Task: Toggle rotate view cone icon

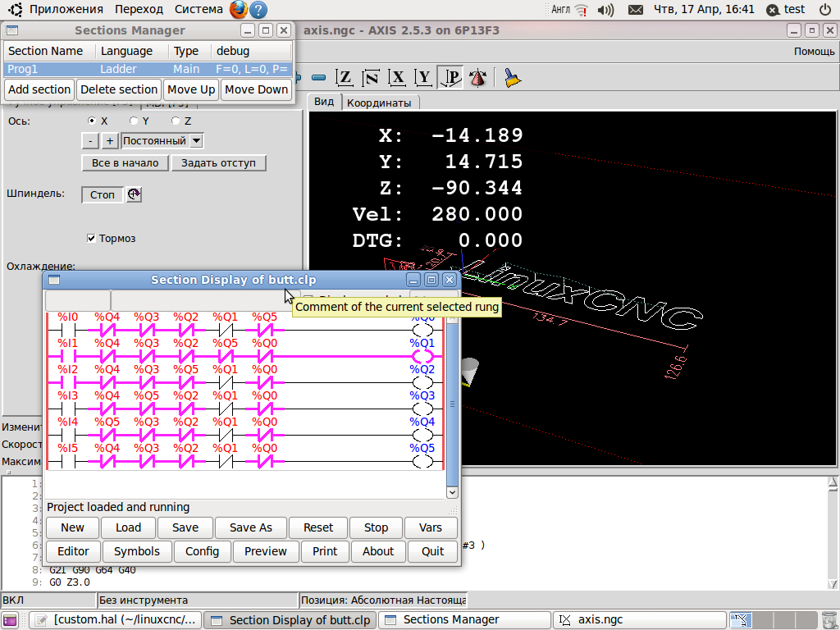Action: pos(477,78)
